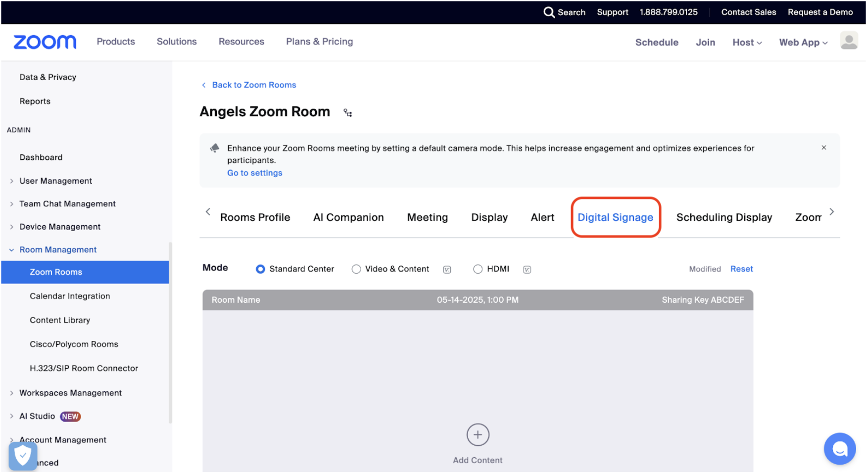This screenshot has width=868, height=474.
Task: Select the Standard Center mode
Action: pos(260,269)
